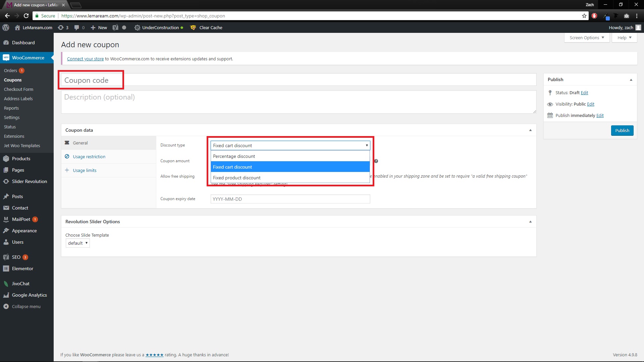
Task: Click the Yoast SEO icon in admin bar
Action: pyautogui.click(x=115, y=27)
